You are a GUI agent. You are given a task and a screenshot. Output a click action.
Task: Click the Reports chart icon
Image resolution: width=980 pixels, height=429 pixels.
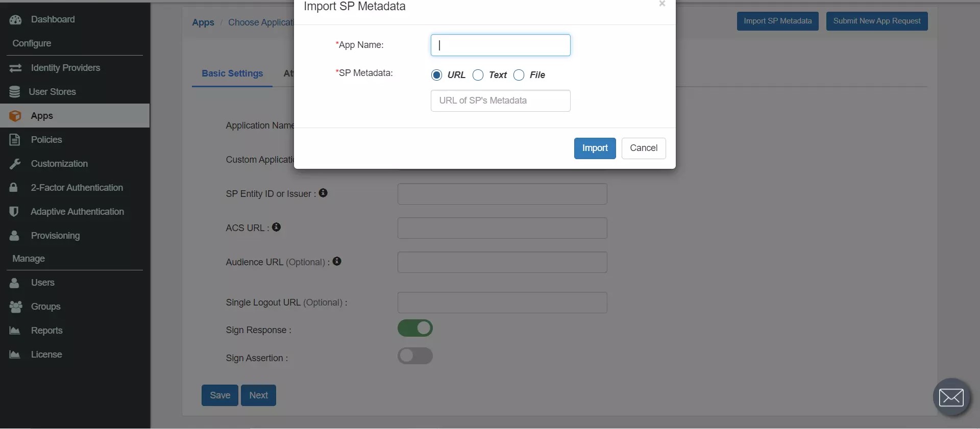pyautogui.click(x=15, y=331)
